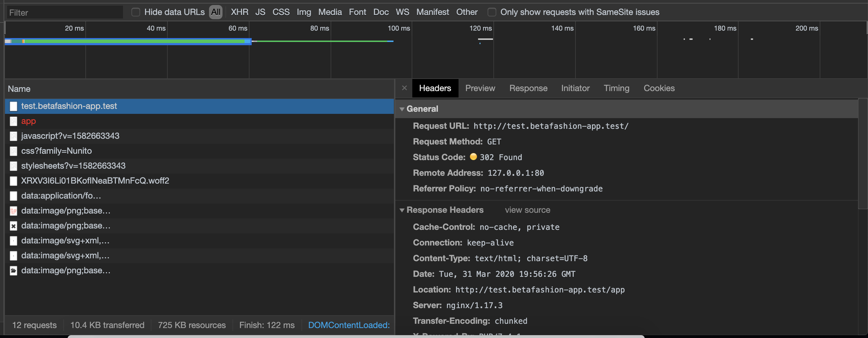
Task: Click the stylesheet icon beside css?family=Nunito
Action: click(13, 151)
